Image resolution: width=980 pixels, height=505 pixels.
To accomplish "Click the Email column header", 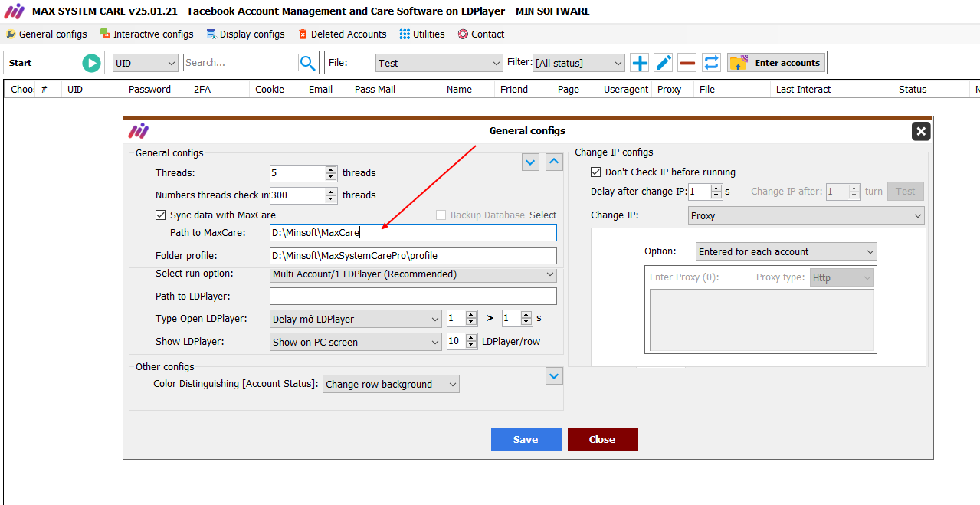I will [321, 90].
